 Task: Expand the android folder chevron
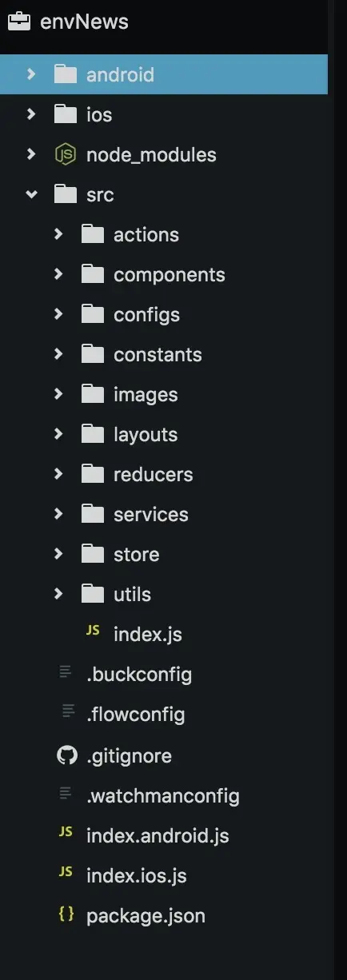tap(30, 74)
